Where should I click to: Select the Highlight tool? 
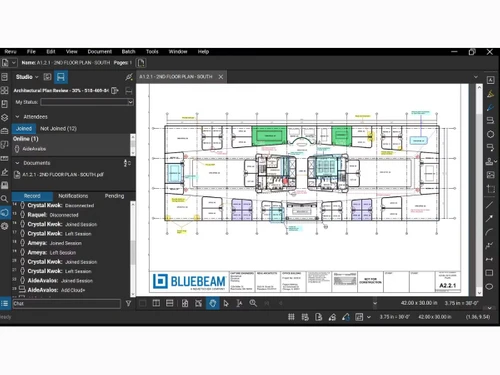(490, 94)
